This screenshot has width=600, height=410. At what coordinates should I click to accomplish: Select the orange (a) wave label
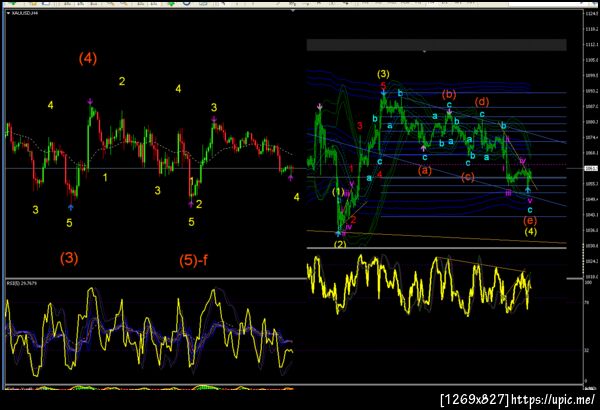[x=424, y=170]
